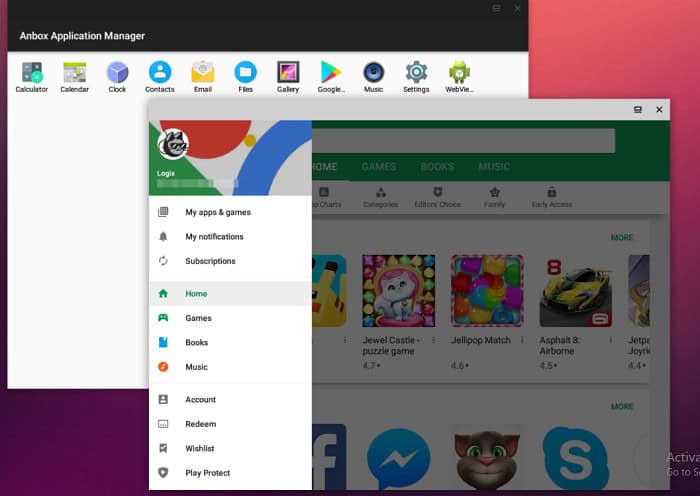Click MORE link for games row
Image resolution: width=700 pixels, height=496 pixels.
click(622, 238)
